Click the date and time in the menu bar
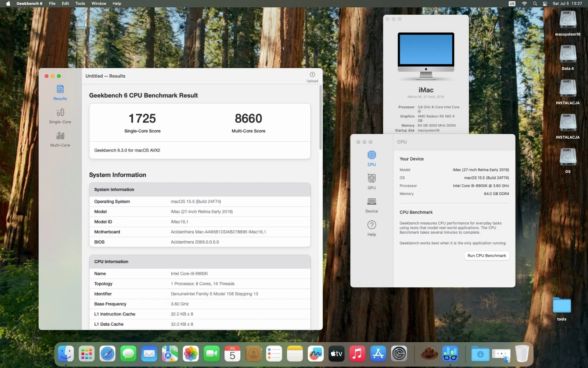 coord(567,3)
